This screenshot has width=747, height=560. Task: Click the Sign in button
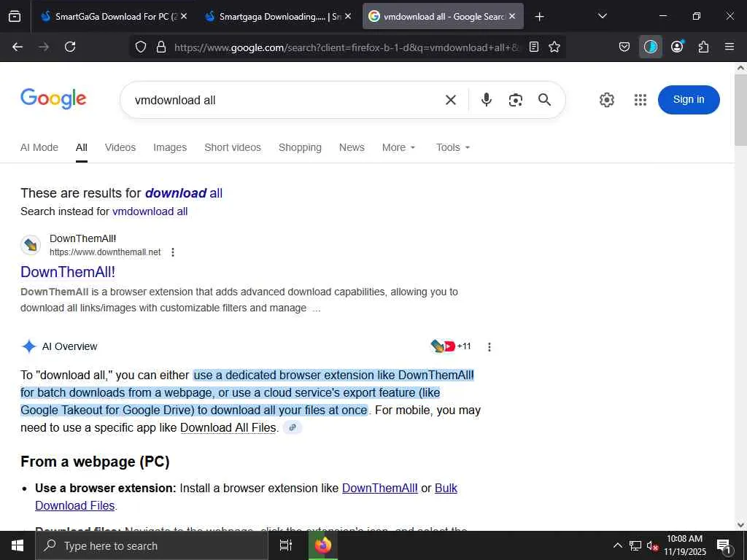click(689, 99)
